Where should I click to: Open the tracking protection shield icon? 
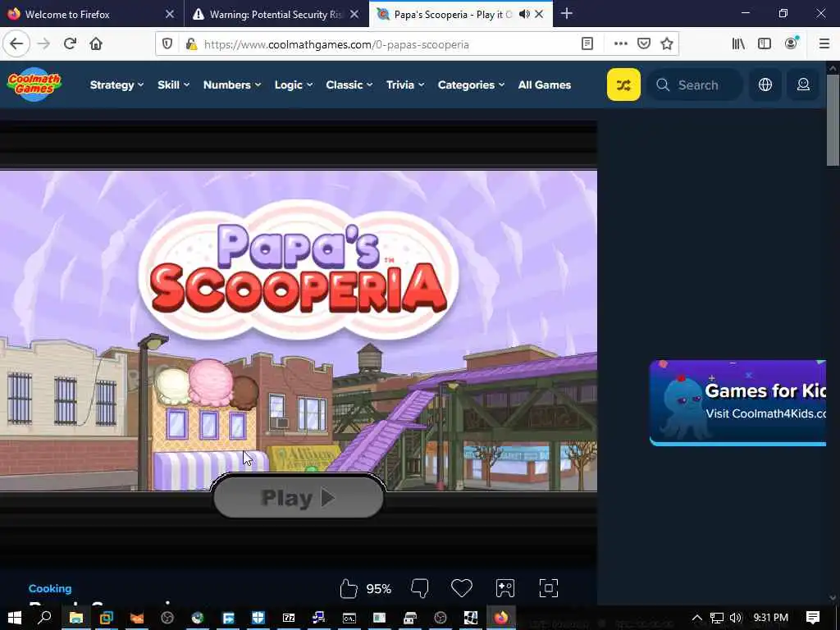[167, 44]
